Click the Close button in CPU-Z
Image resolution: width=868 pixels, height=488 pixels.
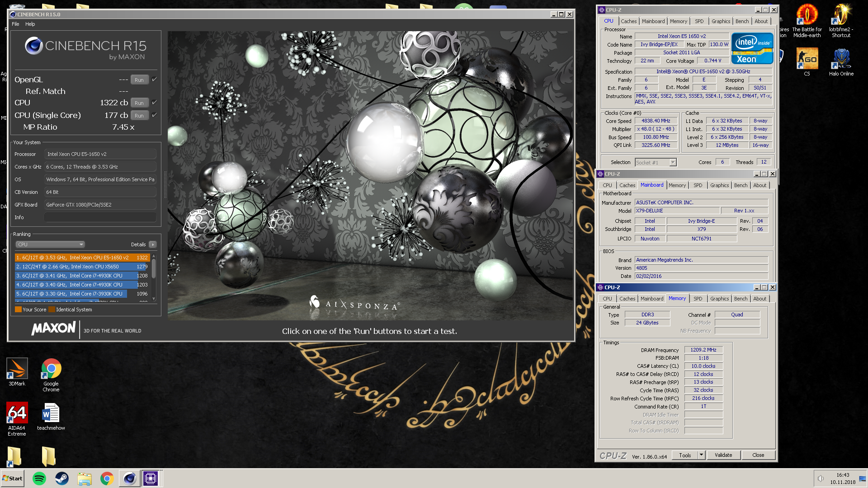(x=758, y=455)
